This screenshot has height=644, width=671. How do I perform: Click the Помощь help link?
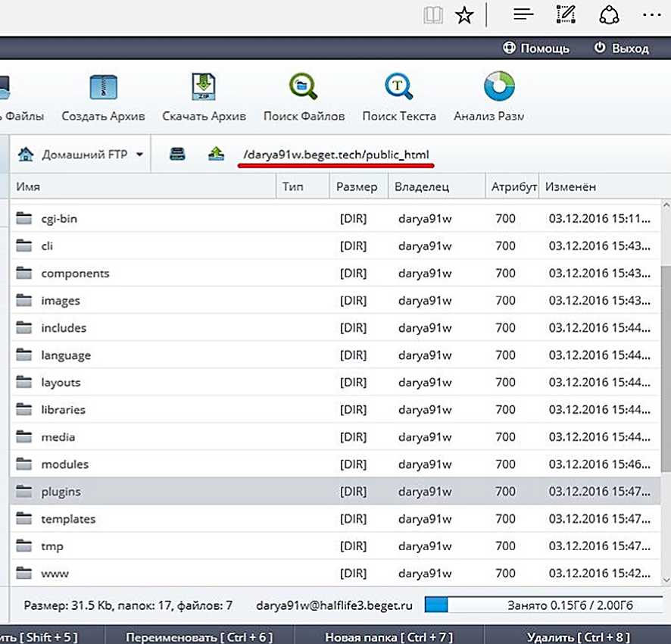pyautogui.click(x=536, y=48)
